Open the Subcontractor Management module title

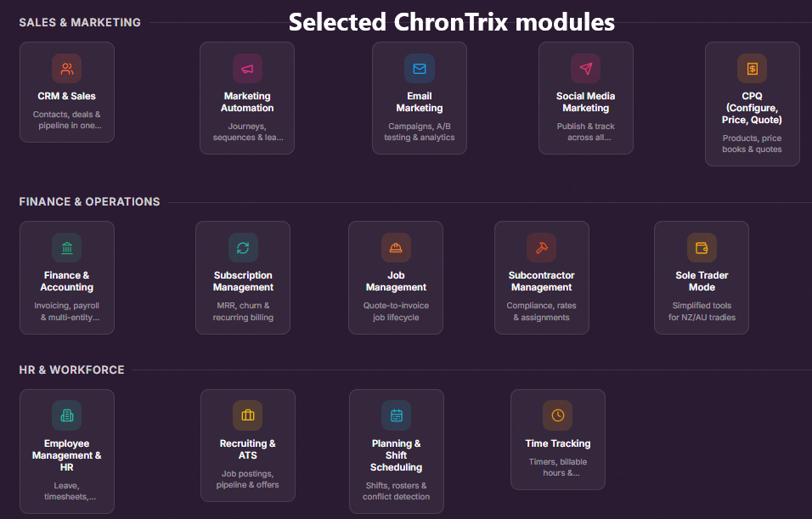542,281
